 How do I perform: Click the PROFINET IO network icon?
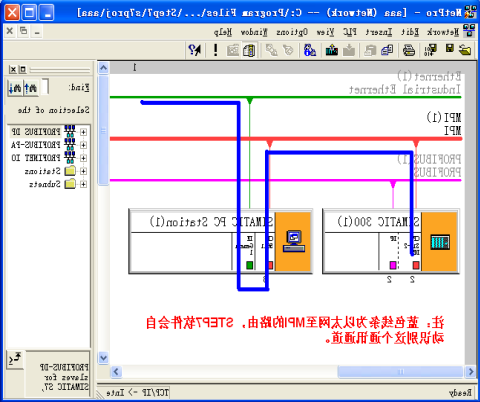point(70,157)
